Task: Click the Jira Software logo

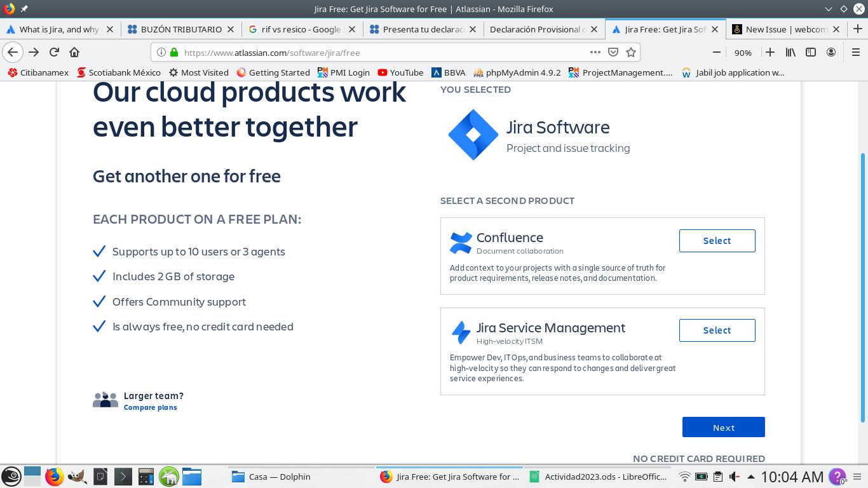Action: pyautogui.click(x=473, y=134)
